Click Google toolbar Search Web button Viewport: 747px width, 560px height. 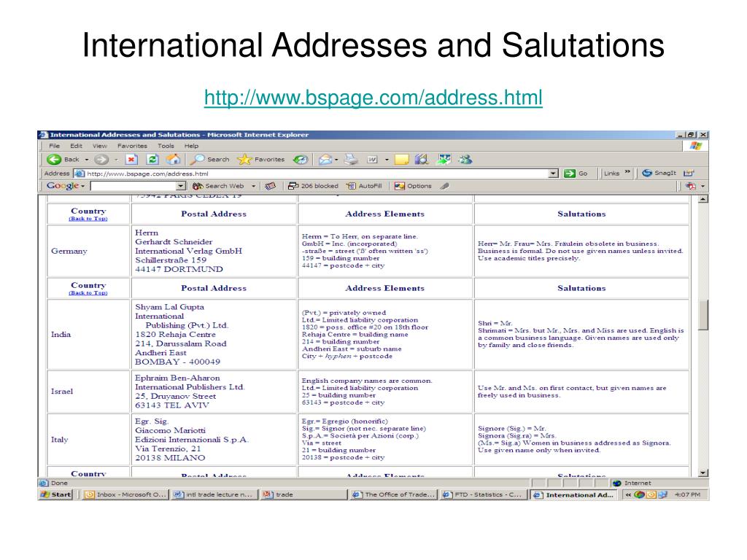click(219, 186)
